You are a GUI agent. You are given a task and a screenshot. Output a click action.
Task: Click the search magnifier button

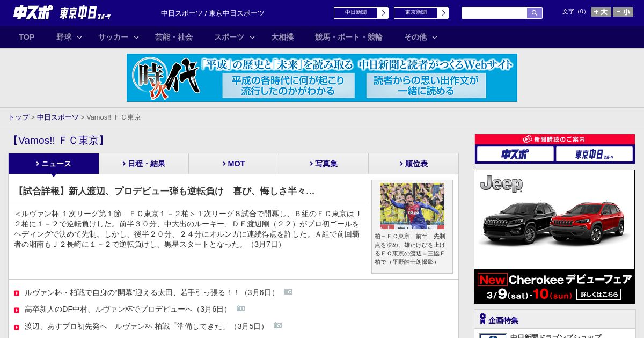pyautogui.click(x=535, y=13)
